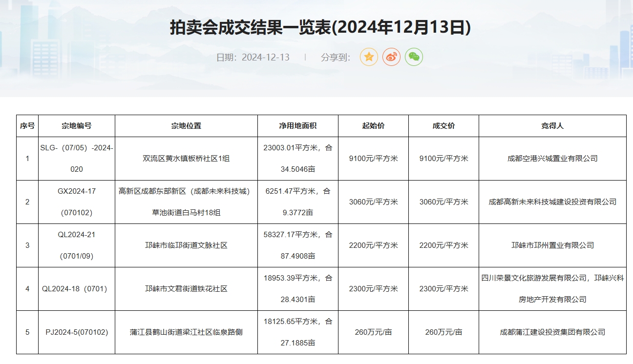Click starting price 2200元/平方米
Viewport: 633px width, 364px height.
(x=373, y=245)
